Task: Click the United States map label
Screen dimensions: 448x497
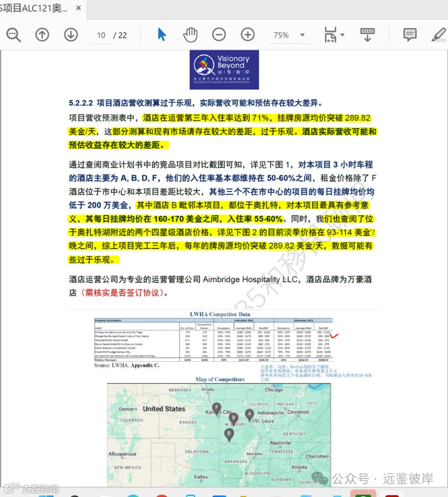Action: coord(164,409)
